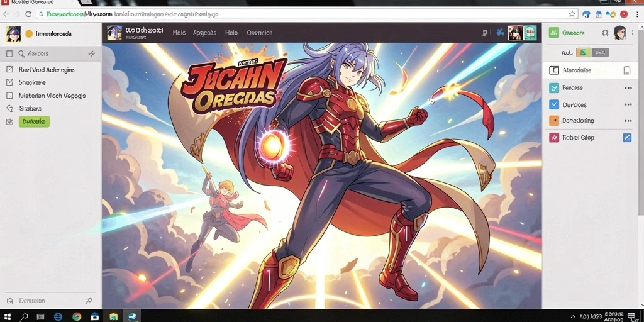Click the pink Robiel Calog icon
This screenshot has height=322, width=644.
point(554,138)
